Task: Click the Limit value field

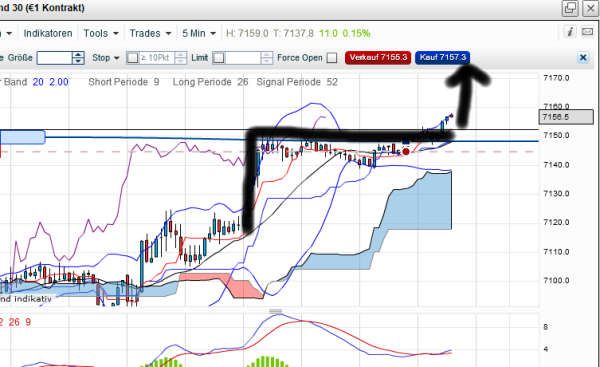Action: (243, 58)
